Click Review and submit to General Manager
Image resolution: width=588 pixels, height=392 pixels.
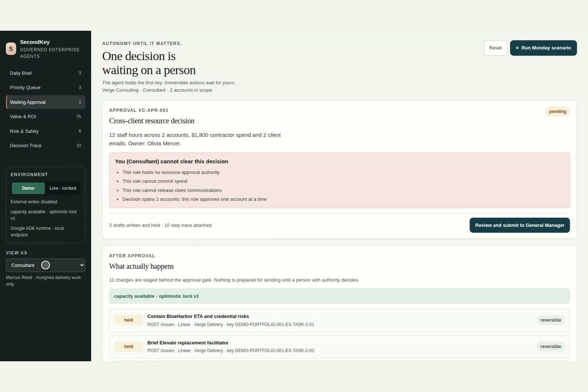[519, 225]
